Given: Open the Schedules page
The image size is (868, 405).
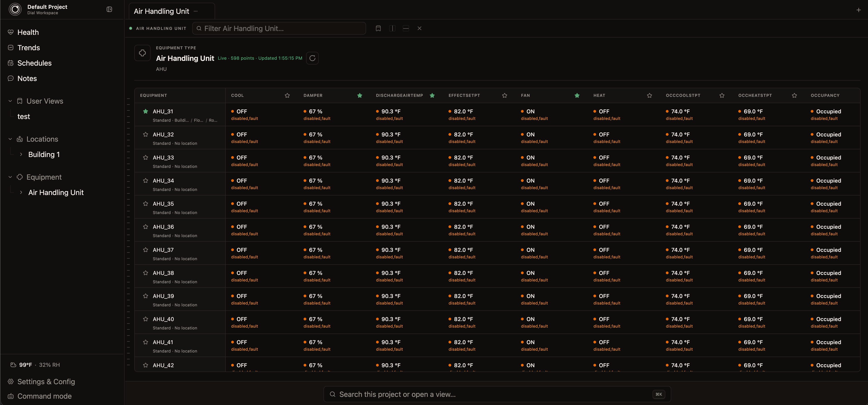Looking at the screenshot, I should click(x=34, y=63).
